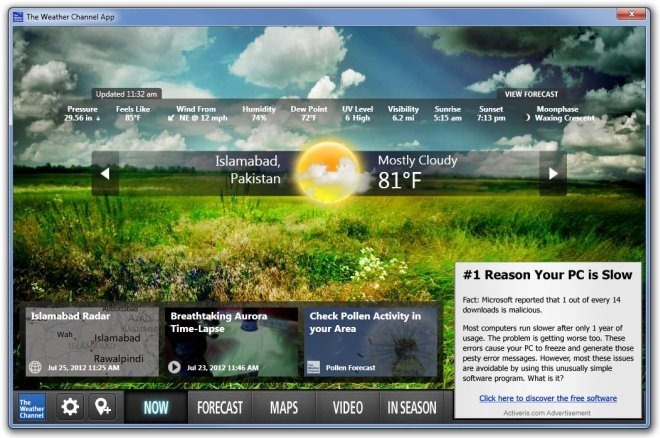
Task: Click the Mostly Cloudy condition text
Action: point(417,160)
